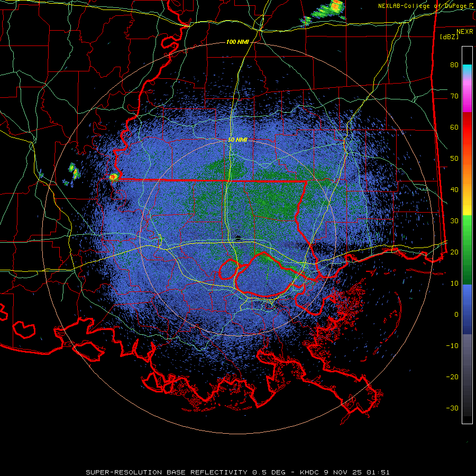This screenshot has width=476, height=476.
Task: Click the dBZ unit label
Action: (449, 36)
